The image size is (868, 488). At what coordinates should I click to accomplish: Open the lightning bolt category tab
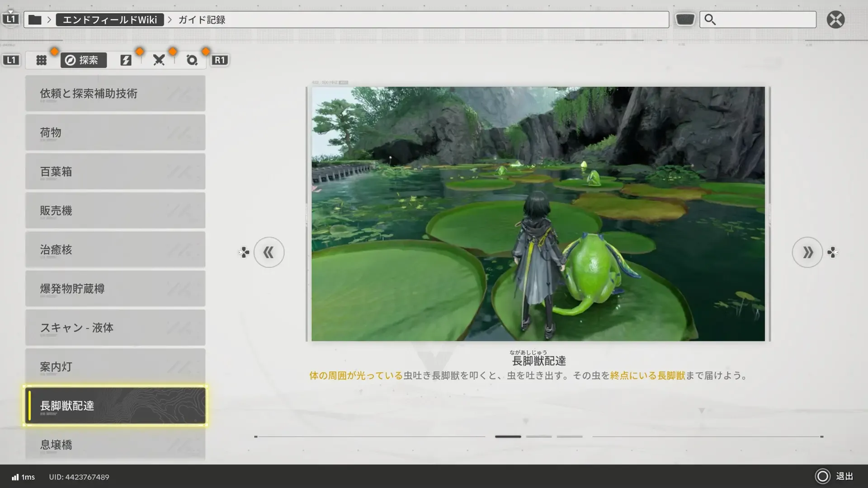126,60
